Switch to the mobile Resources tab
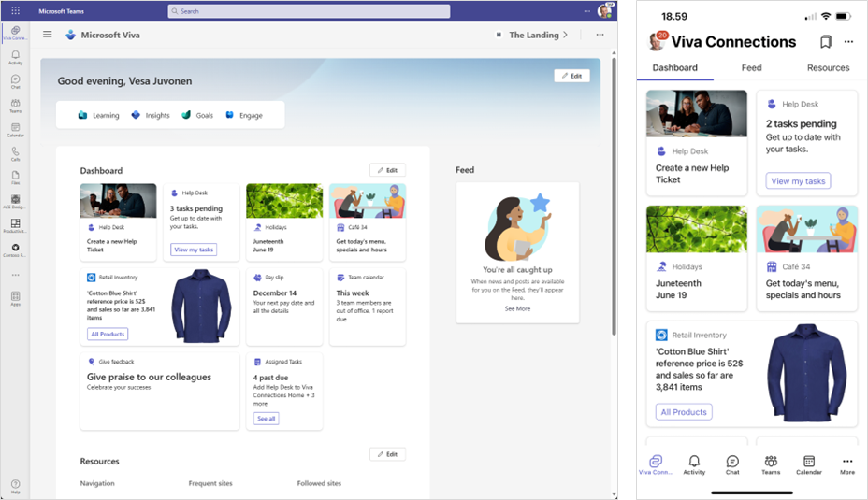Viewport: 868px width, 500px height. [828, 67]
